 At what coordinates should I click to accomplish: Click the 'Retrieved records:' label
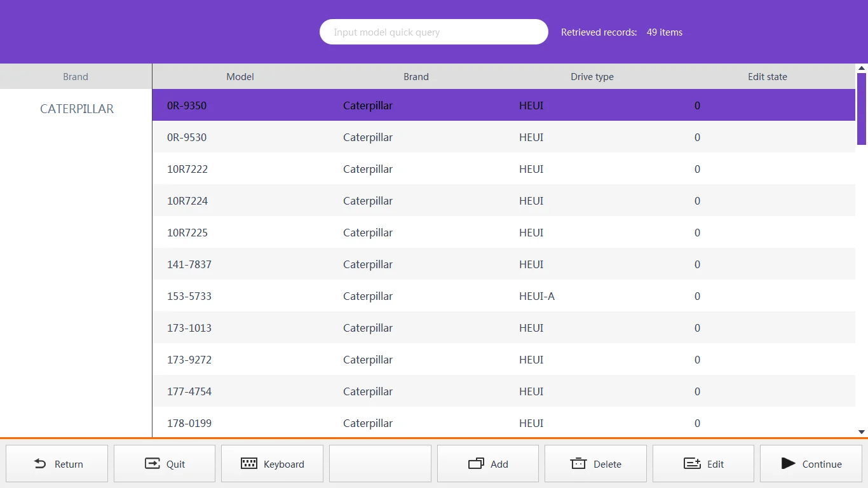(x=599, y=32)
